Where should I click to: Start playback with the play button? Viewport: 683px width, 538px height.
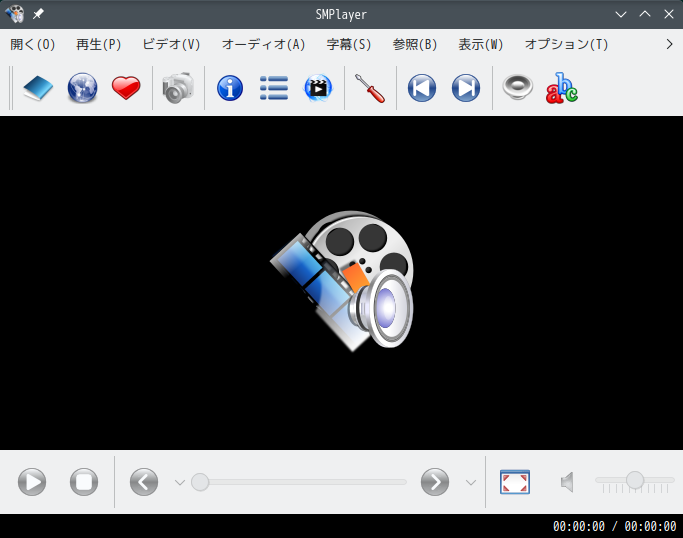32,482
